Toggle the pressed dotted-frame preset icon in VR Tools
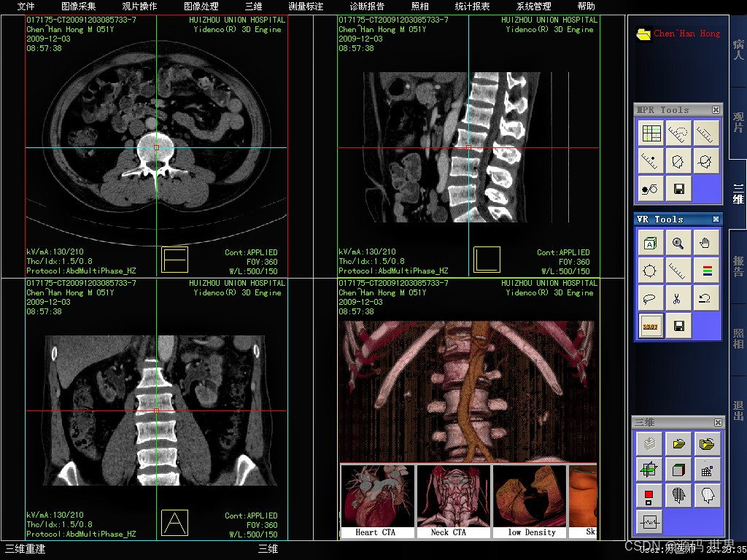Viewport: 747px width, 560px height. [x=650, y=326]
